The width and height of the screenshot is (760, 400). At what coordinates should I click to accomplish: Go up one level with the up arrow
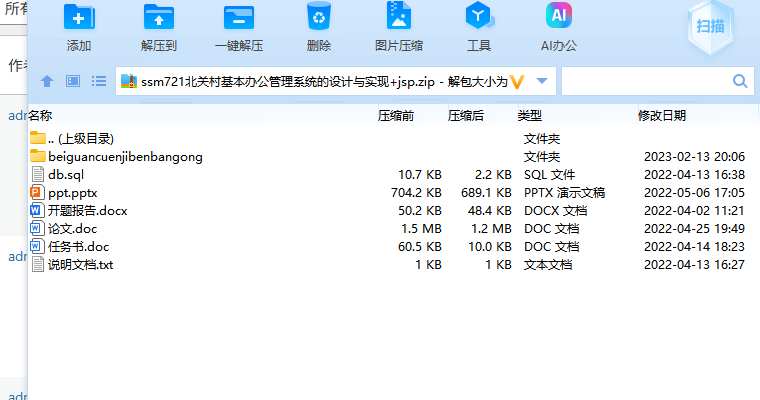(x=46, y=81)
